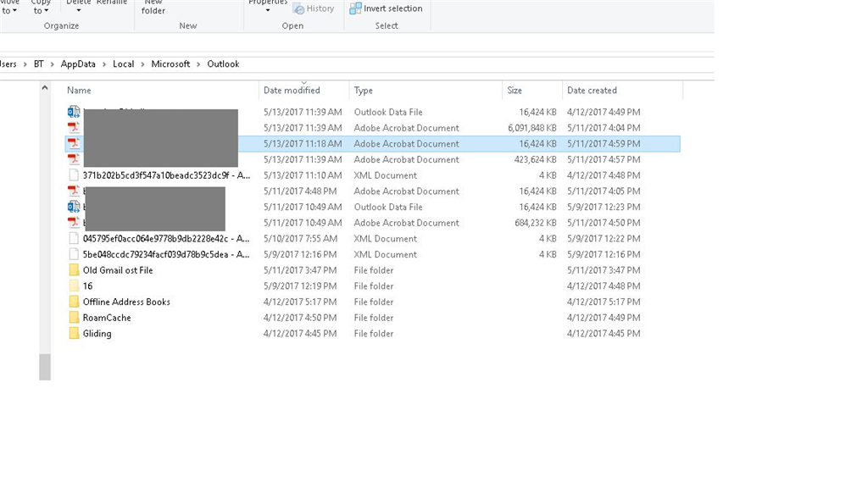Viewport: 868px width, 488px height.
Task: Go to AppData in the breadcrumb path
Action: (x=78, y=64)
